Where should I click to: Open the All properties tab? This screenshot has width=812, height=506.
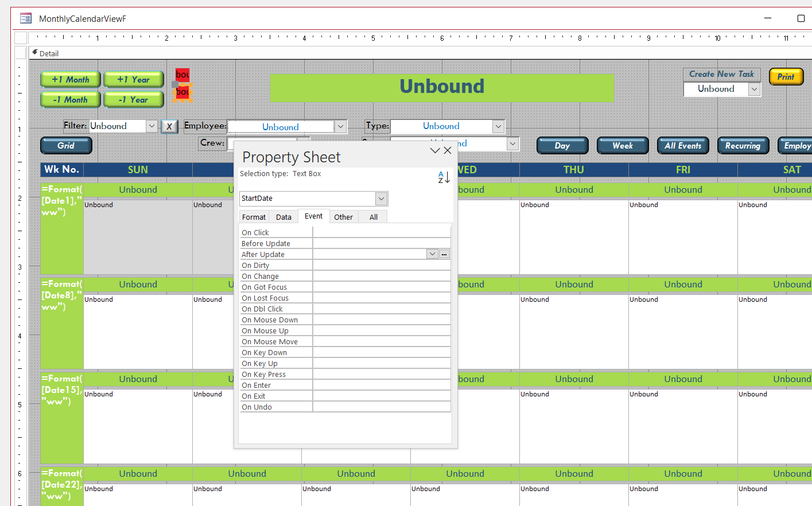[x=373, y=217]
